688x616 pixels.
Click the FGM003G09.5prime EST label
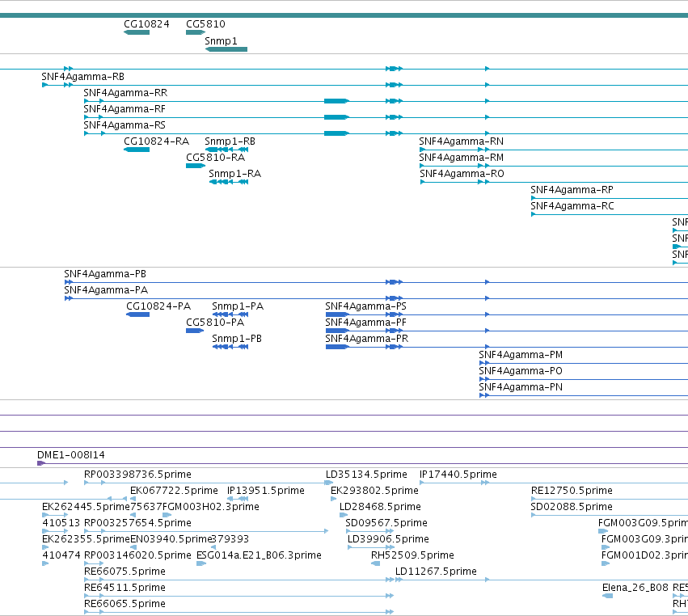coord(643,523)
